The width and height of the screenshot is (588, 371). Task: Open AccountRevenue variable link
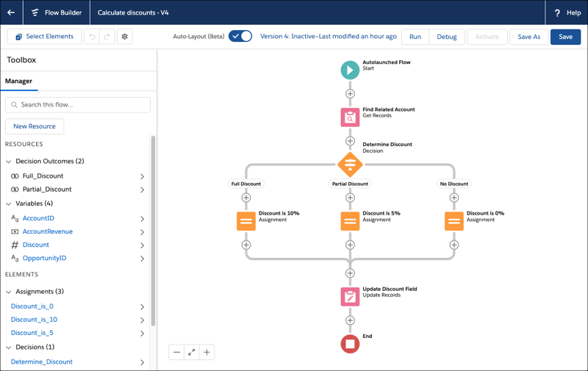click(x=48, y=231)
